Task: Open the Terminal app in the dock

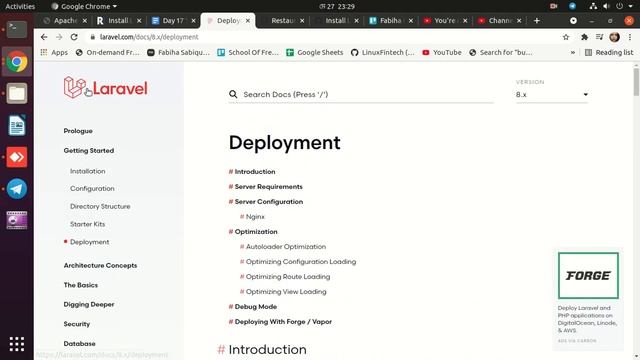Action: coord(17,29)
